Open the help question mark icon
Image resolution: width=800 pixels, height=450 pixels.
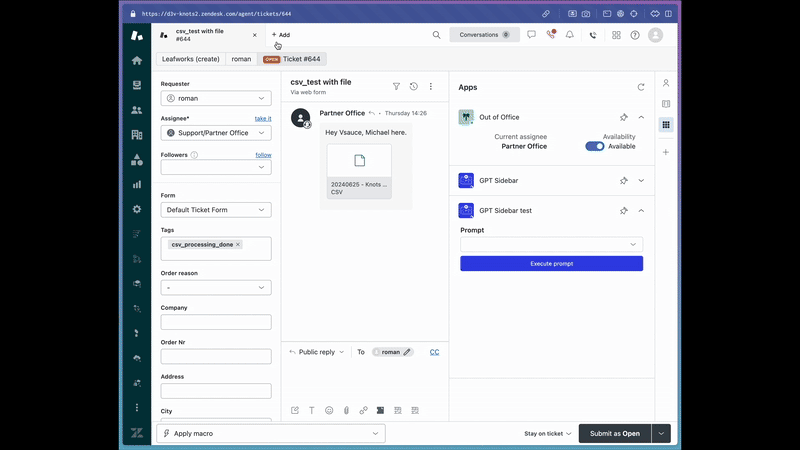[635, 35]
